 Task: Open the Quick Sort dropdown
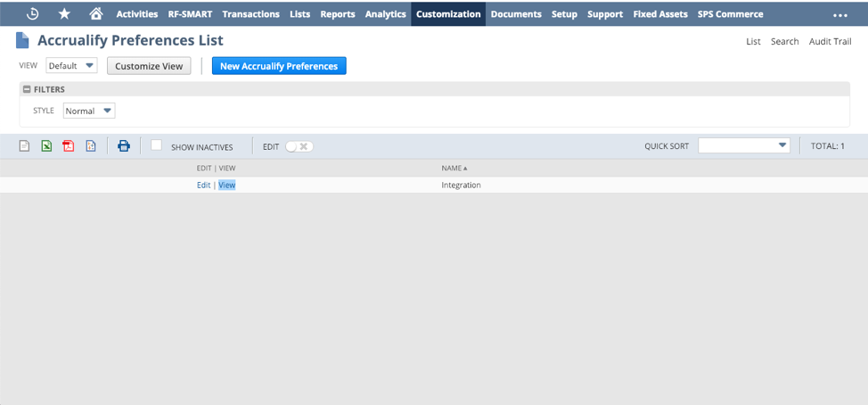click(x=744, y=145)
